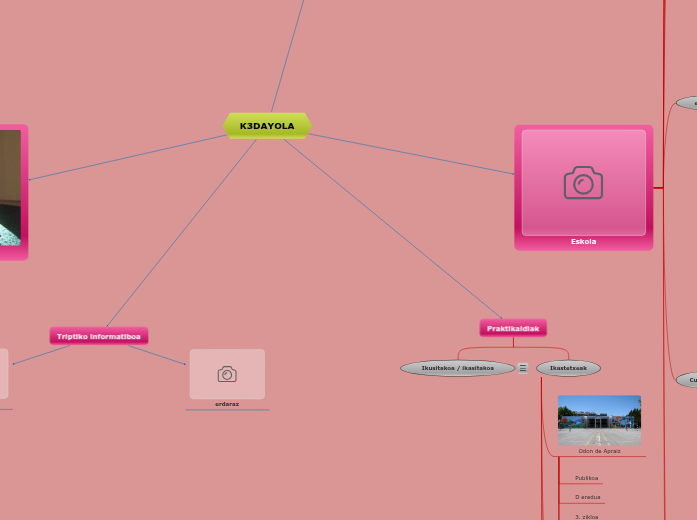Select the partially visible gray 'Cu' node
Image resolution: width=697 pixels, height=520 pixels.
click(x=687, y=380)
